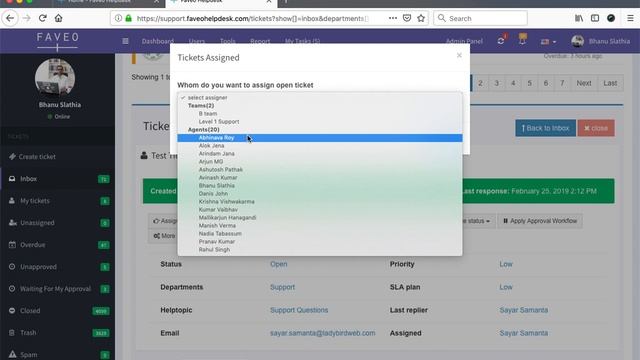Open language flag dropdown
This screenshot has height=360, width=640.
548,42
